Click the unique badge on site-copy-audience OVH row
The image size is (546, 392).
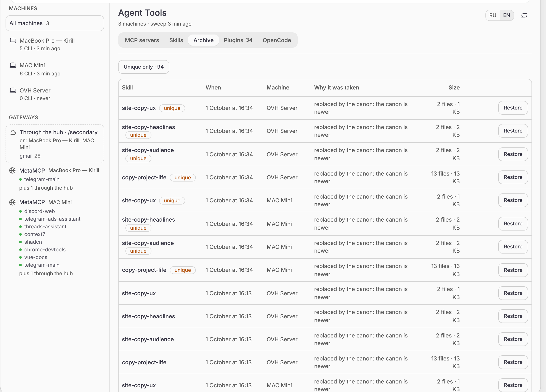click(x=138, y=159)
